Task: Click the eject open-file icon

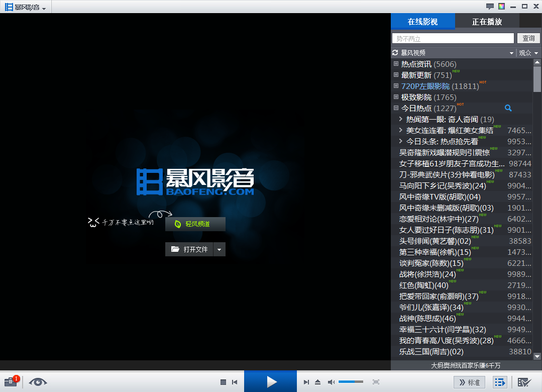Action: [317, 382]
